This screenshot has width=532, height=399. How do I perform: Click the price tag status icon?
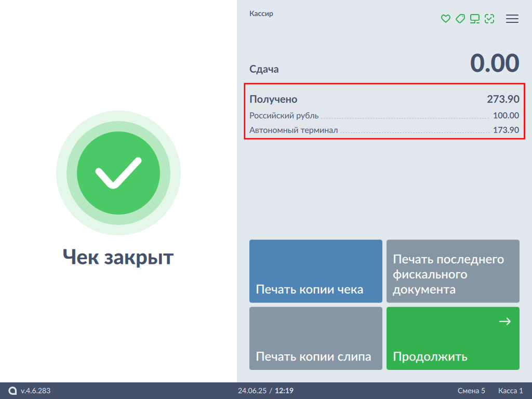pos(460,19)
